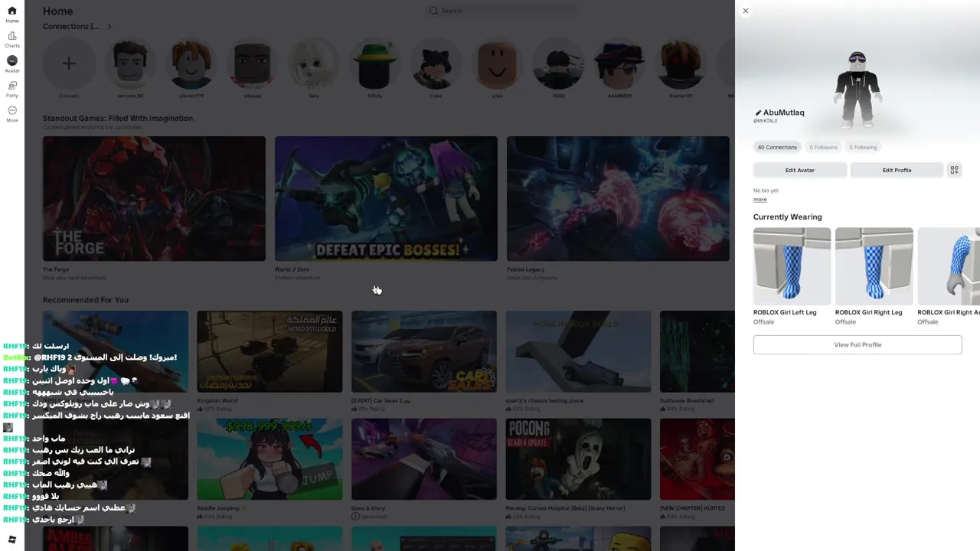980x551 pixels.
Task: Click the Roblox logo at sidebar bottom
Action: click(x=11, y=540)
